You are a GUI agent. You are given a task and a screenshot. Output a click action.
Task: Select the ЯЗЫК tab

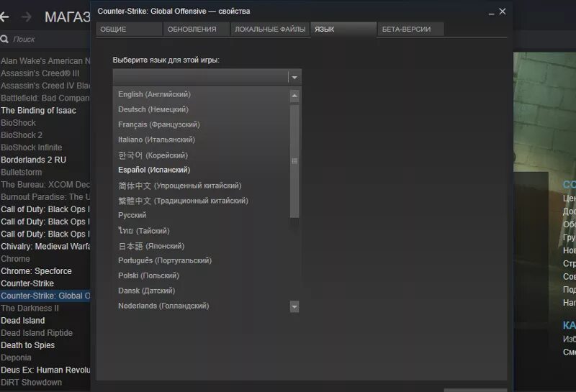[343, 29]
